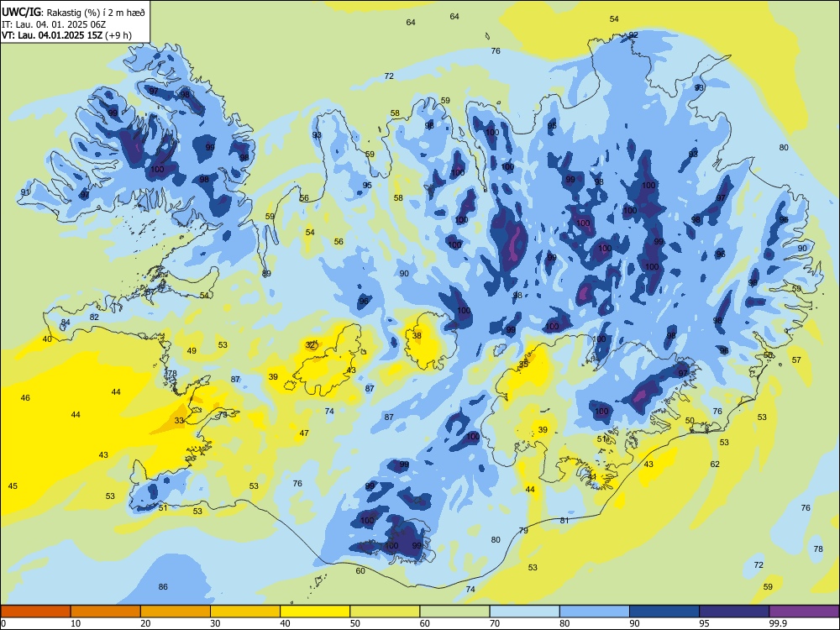Viewport: 840px width, 630px height.
Task: Select the value '92' at the northern tip
Action: click(x=633, y=35)
